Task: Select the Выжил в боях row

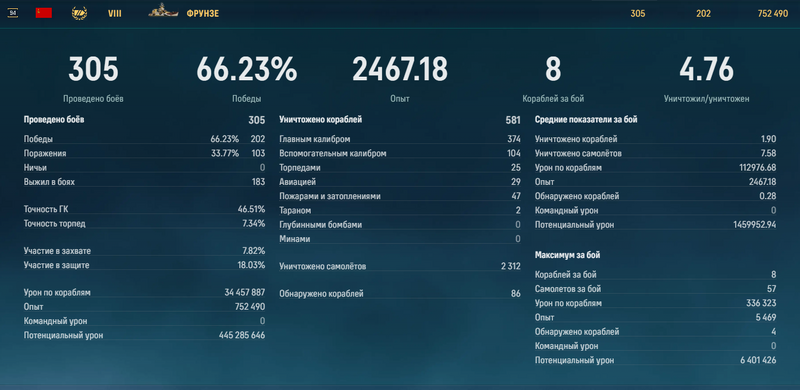Action: point(144,182)
